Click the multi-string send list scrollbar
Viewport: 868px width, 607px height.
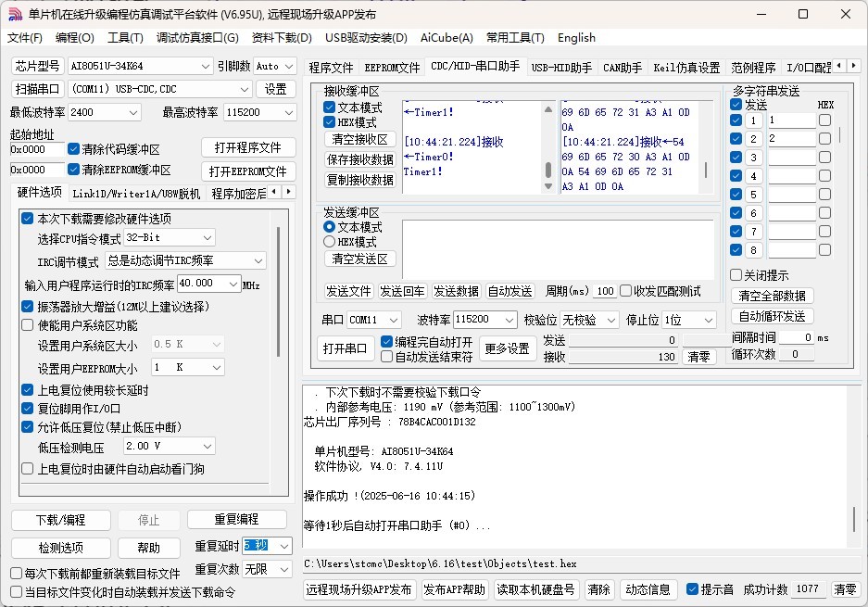point(840,134)
